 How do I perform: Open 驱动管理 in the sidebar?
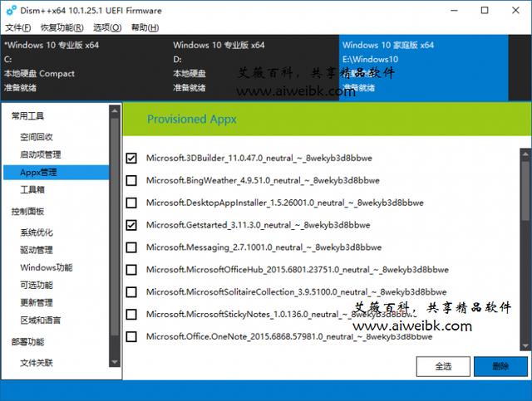(x=37, y=250)
